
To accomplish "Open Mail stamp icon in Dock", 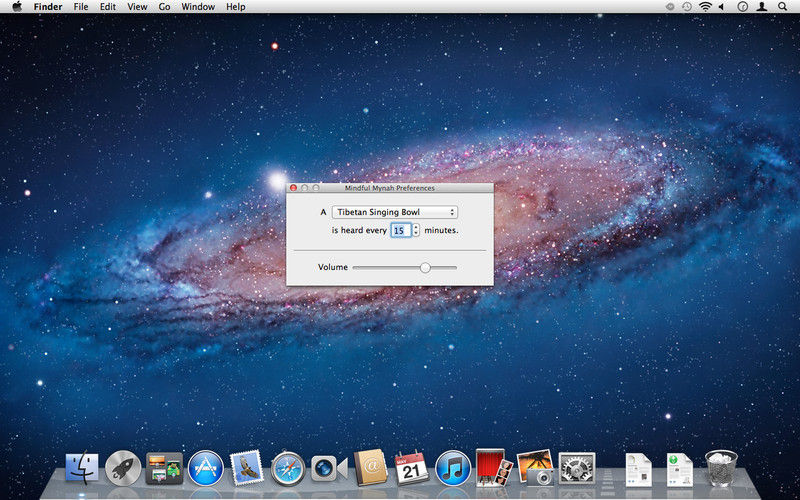I will tap(247, 467).
